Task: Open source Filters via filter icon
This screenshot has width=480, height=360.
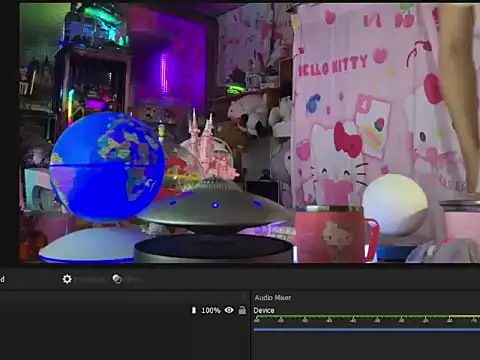Action: tap(117, 279)
